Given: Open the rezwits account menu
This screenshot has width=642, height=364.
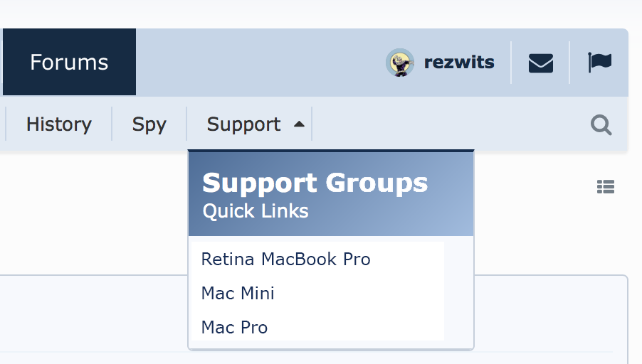Looking at the screenshot, I should (x=458, y=63).
